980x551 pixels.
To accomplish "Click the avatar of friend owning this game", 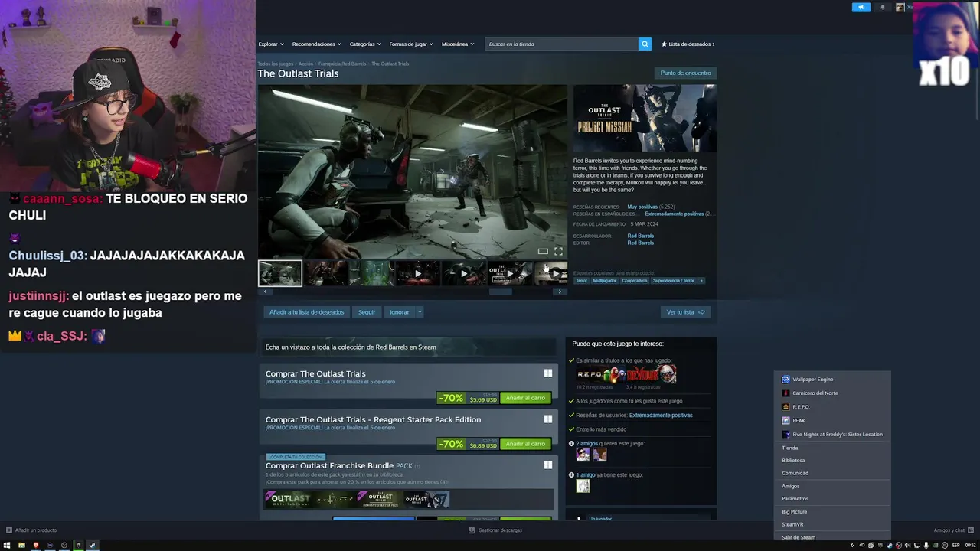I will click(x=583, y=486).
